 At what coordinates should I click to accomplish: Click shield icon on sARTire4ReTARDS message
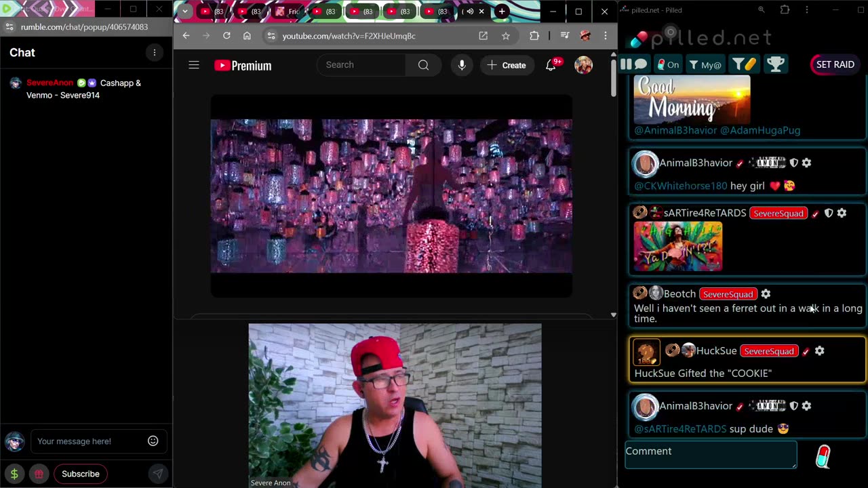(x=829, y=213)
